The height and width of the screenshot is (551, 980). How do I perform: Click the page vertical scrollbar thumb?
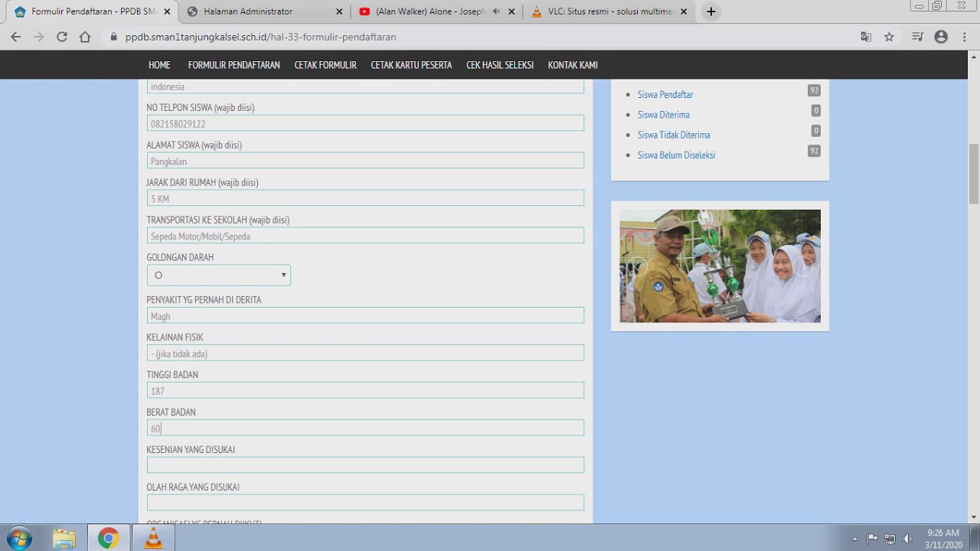974,173
